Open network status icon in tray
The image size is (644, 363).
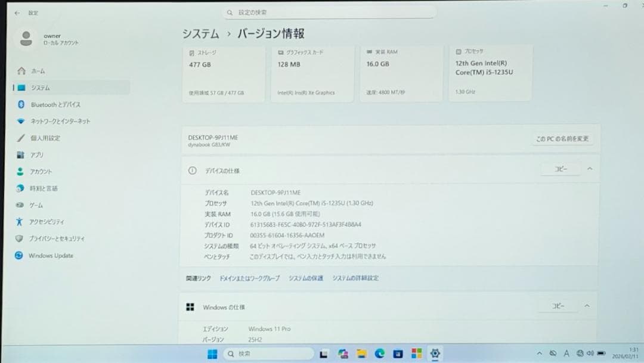(x=580, y=354)
